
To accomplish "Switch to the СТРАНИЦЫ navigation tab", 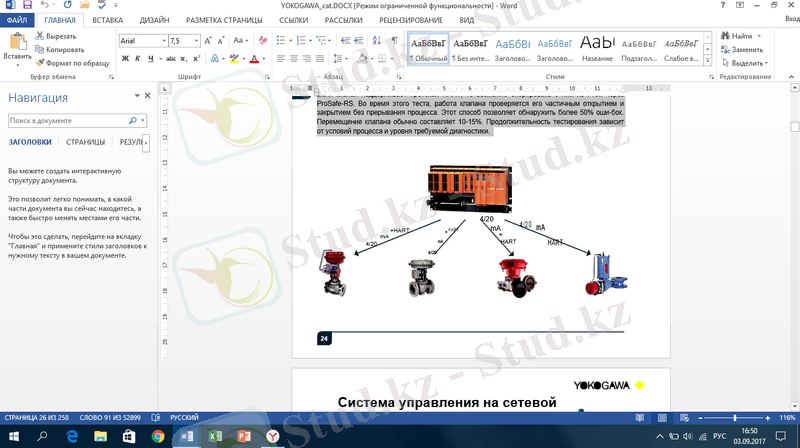I will [87, 143].
